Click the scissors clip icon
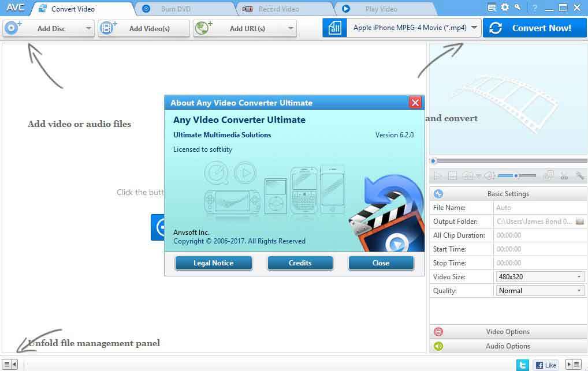The height and width of the screenshot is (371, 588). pyautogui.click(x=564, y=175)
